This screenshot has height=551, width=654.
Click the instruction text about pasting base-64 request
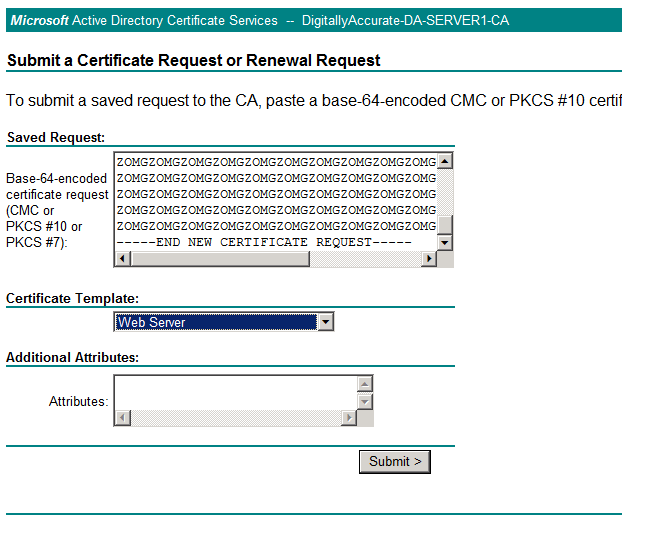[x=314, y=101]
